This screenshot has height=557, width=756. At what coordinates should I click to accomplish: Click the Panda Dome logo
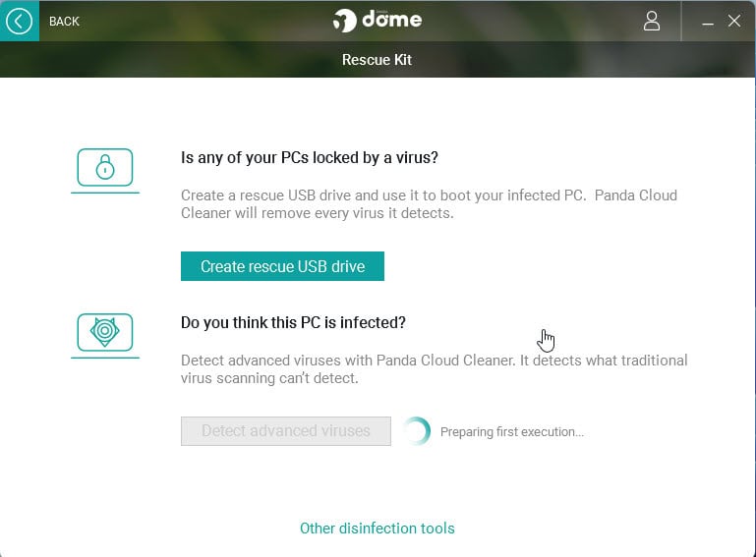pos(378,21)
